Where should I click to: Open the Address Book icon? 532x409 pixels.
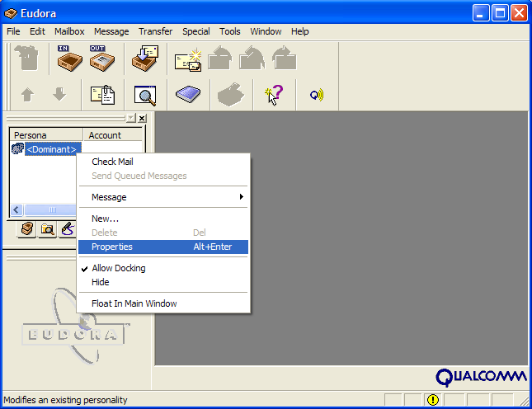coord(188,94)
